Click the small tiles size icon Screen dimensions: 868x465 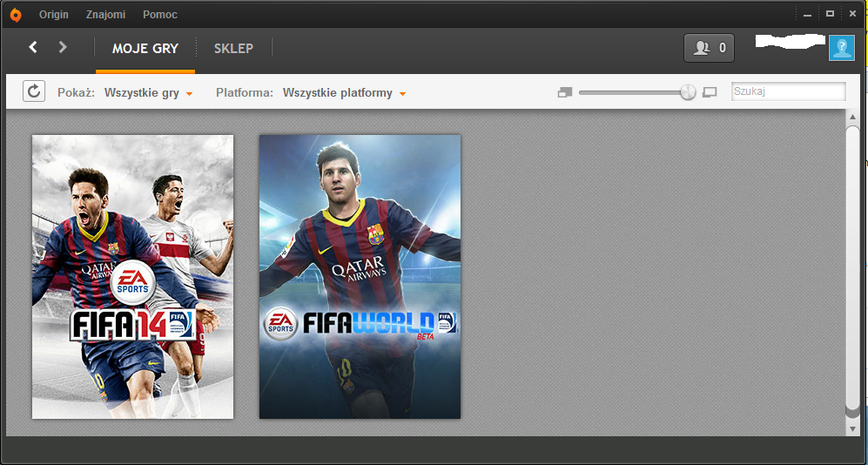coord(565,92)
